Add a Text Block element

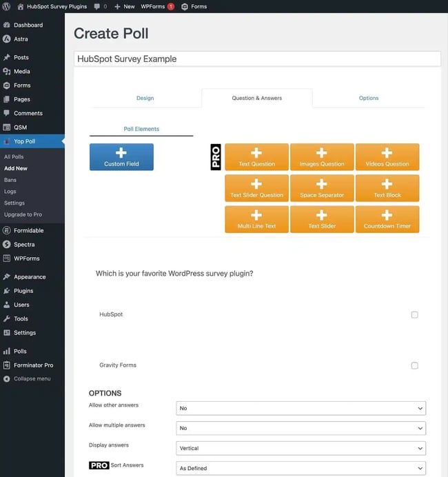(387, 188)
